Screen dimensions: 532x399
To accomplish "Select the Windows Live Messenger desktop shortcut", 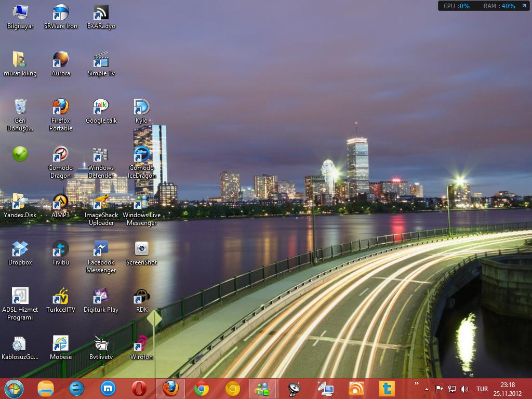I will pyautogui.click(x=141, y=202).
